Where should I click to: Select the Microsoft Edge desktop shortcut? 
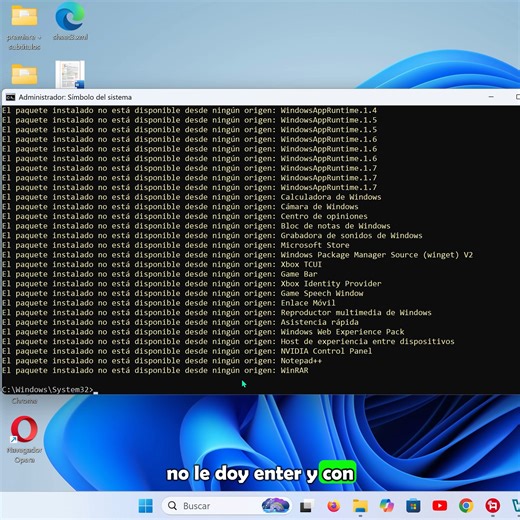pyautogui.click(x=70, y=22)
